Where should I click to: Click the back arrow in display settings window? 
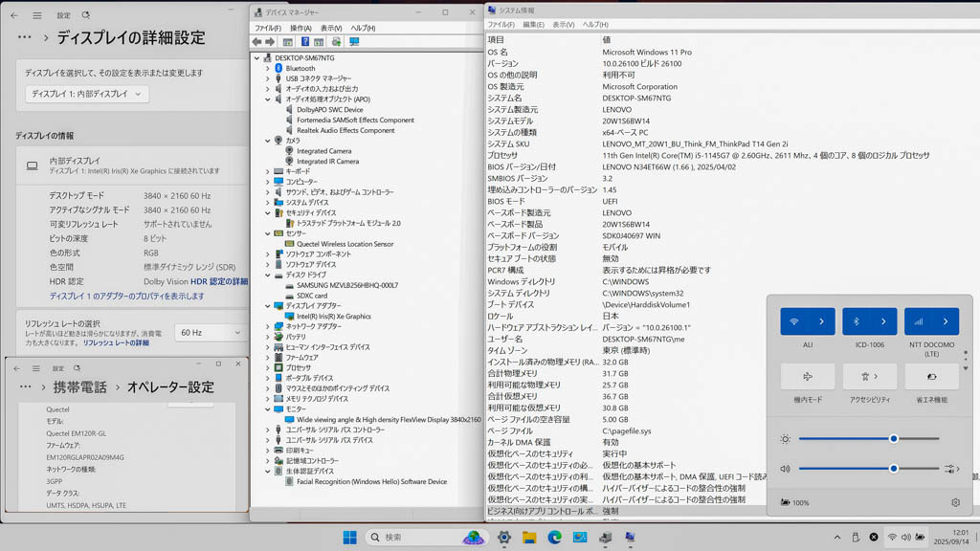(x=14, y=15)
